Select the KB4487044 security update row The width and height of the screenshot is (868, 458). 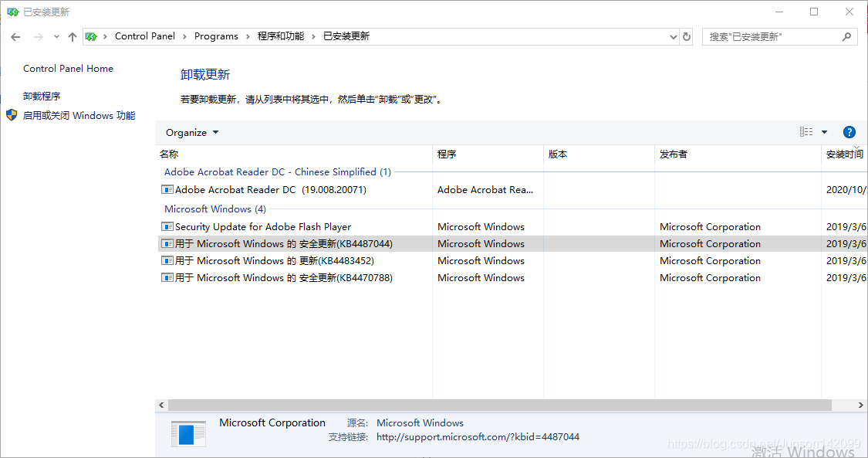tap(512, 244)
